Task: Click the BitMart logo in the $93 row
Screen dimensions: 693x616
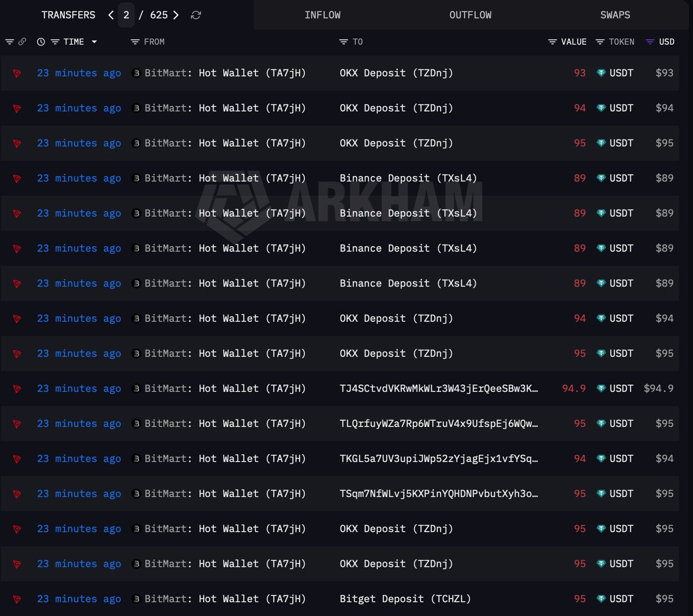Action: pos(136,73)
